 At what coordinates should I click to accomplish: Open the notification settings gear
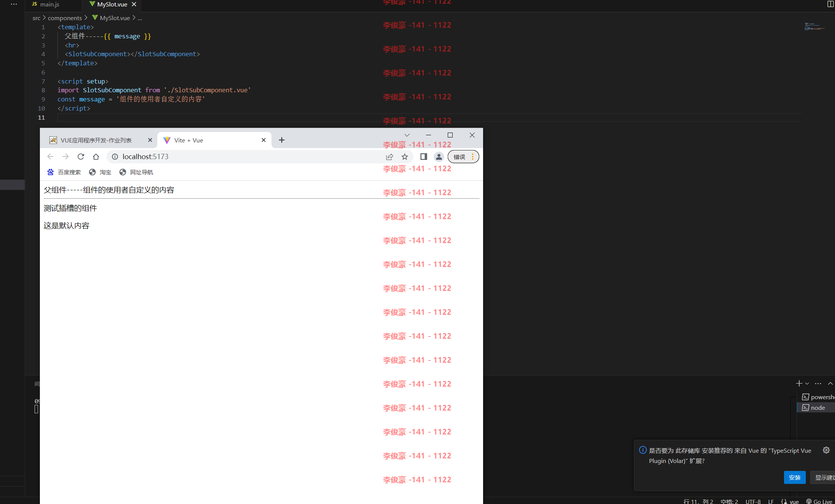tap(826, 450)
